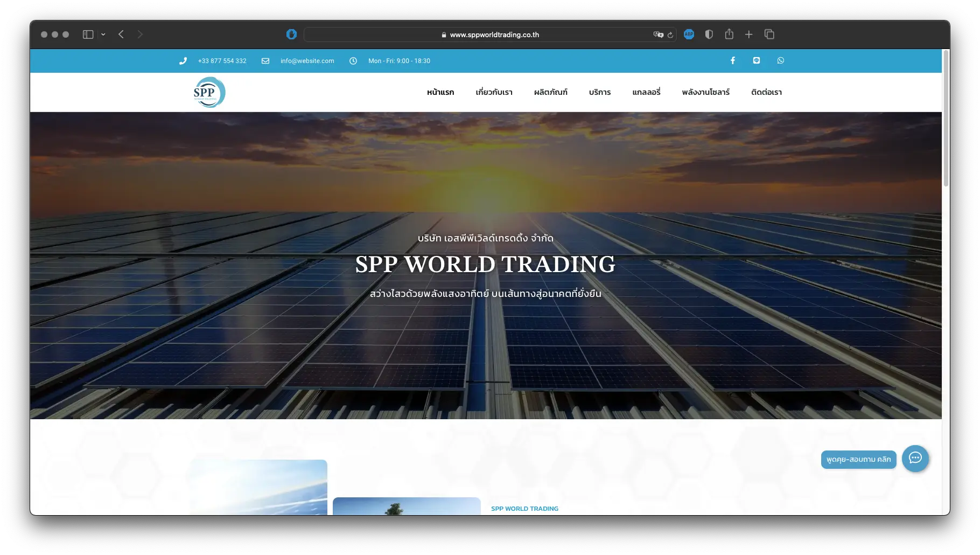Reload the page with refresh icon
Image resolution: width=980 pixels, height=555 pixels.
click(670, 35)
